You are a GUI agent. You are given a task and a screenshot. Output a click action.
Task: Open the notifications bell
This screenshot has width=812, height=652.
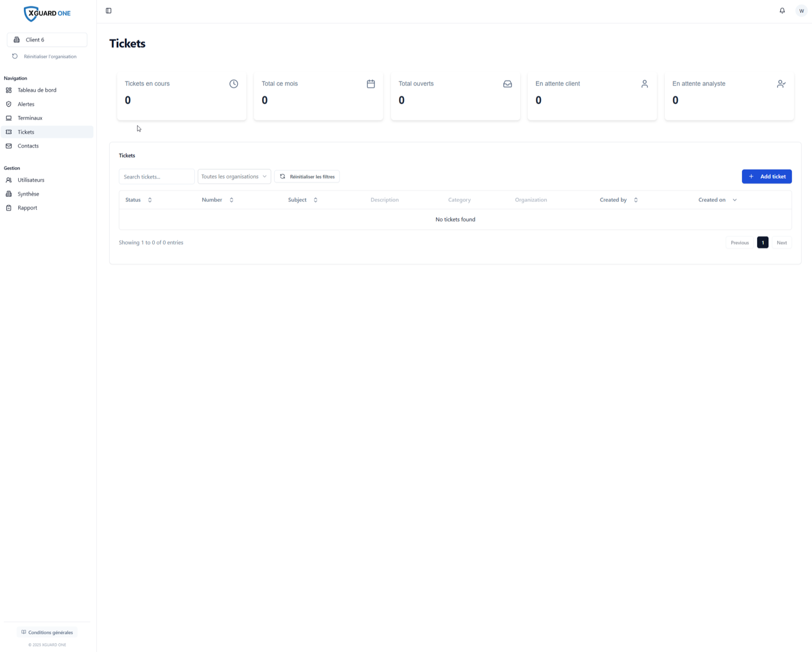coord(782,11)
